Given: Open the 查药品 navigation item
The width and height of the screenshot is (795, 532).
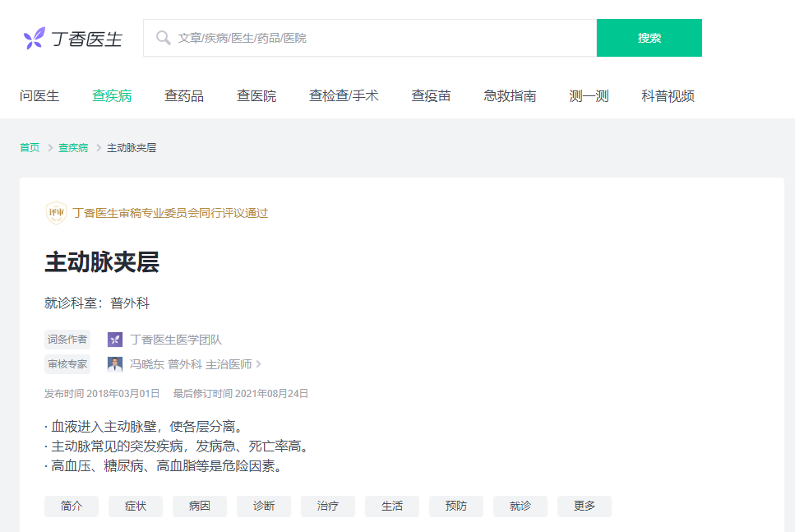Looking at the screenshot, I should click(x=184, y=96).
